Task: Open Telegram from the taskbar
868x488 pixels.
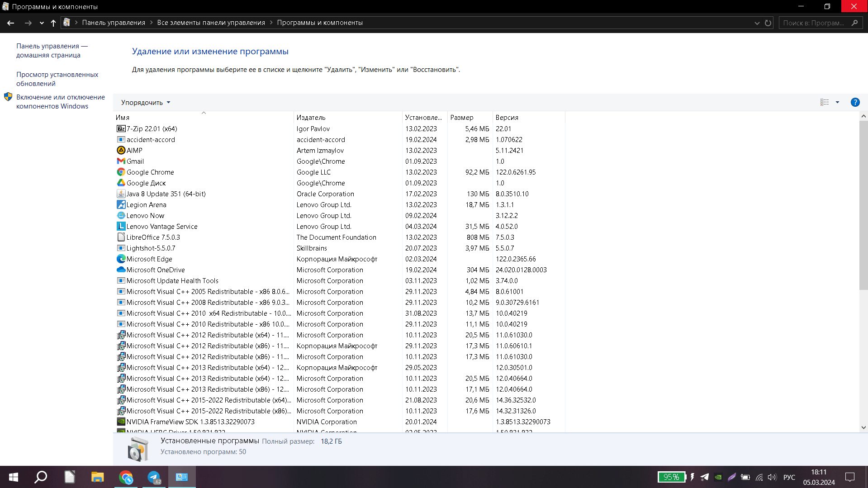Action: coord(154,477)
